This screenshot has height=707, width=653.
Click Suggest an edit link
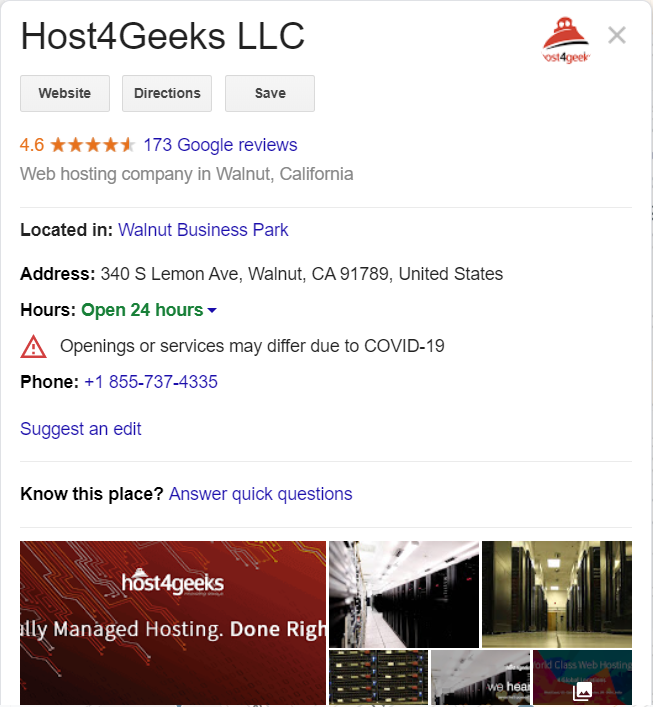81,429
